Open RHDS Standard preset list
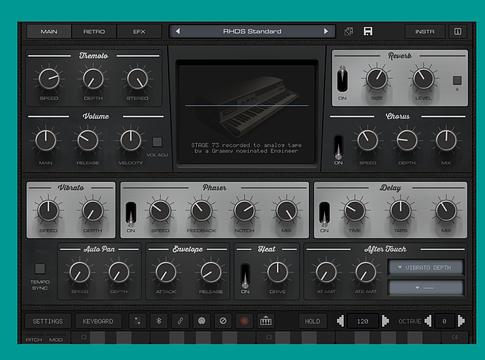Viewport: 485px width, 360px height. click(252, 31)
